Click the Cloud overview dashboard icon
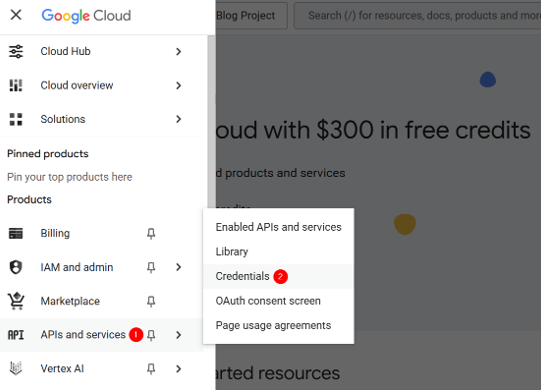 click(x=16, y=85)
